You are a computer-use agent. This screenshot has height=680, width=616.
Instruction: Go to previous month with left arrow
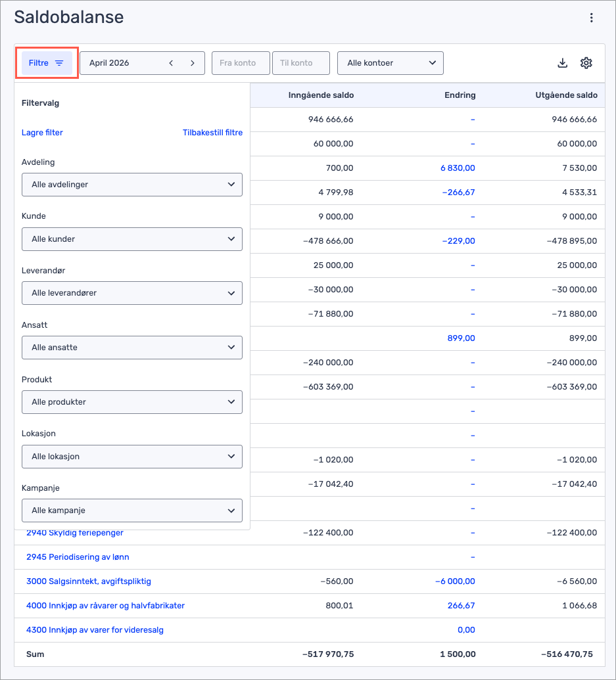coord(171,63)
